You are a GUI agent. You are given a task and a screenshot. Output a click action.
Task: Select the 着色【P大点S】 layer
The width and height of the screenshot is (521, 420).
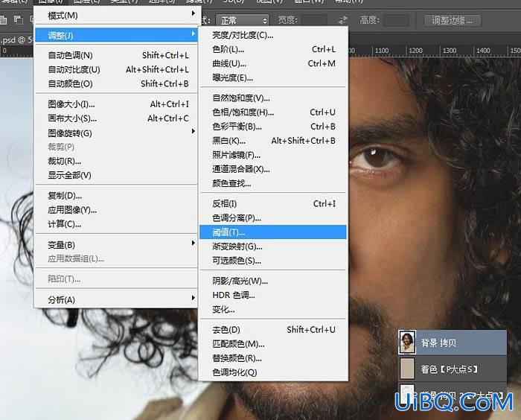point(453,369)
